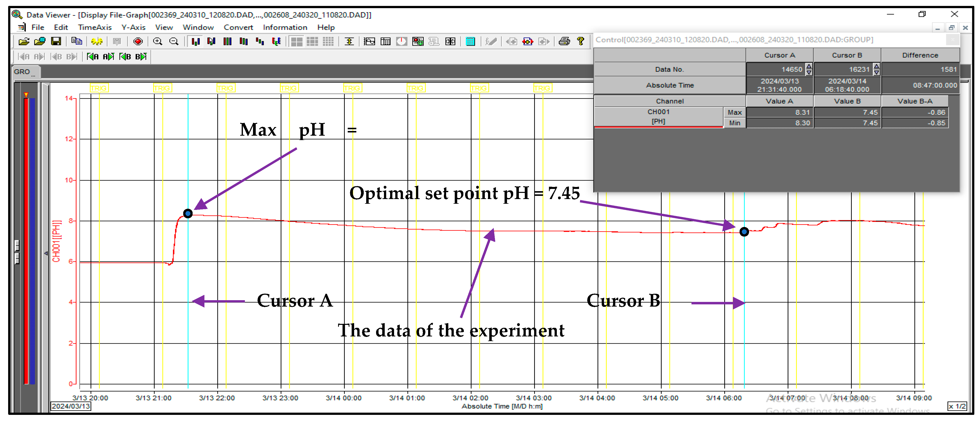Screen dimensions: 980x423
Task: Click the Print icon in the toolbar
Action: (x=564, y=41)
